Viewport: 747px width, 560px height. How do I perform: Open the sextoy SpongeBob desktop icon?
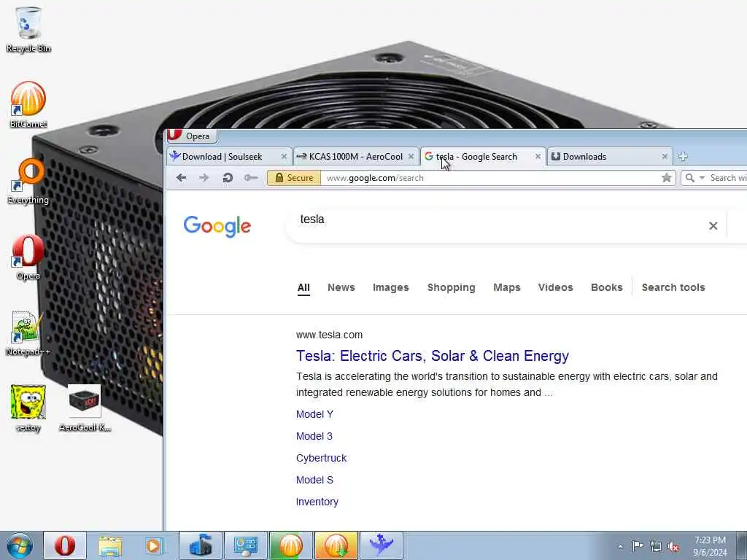[28, 408]
